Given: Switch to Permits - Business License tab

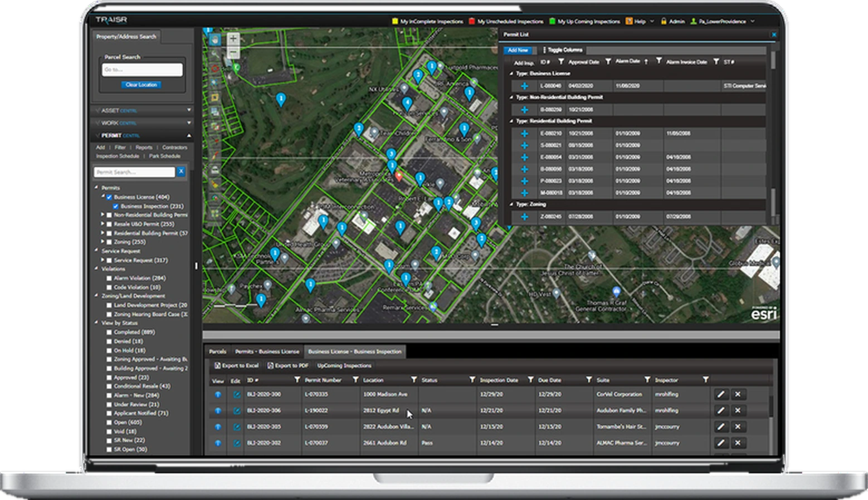Looking at the screenshot, I should 267,351.
